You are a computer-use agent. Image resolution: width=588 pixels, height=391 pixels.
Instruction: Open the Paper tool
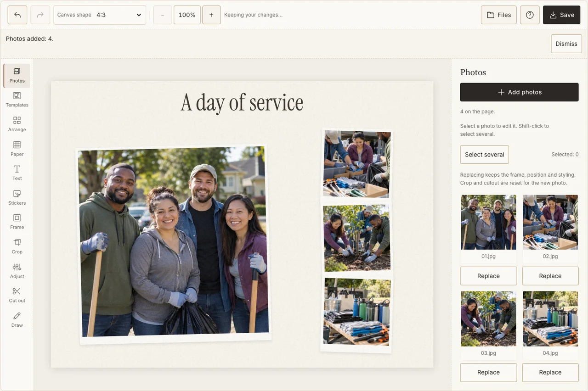click(x=17, y=149)
